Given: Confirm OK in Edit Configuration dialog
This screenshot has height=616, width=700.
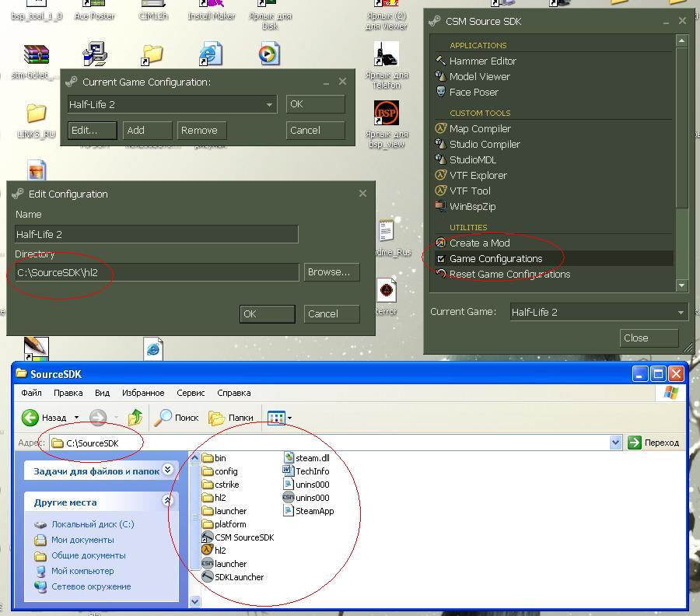Looking at the screenshot, I should [268, 313].
